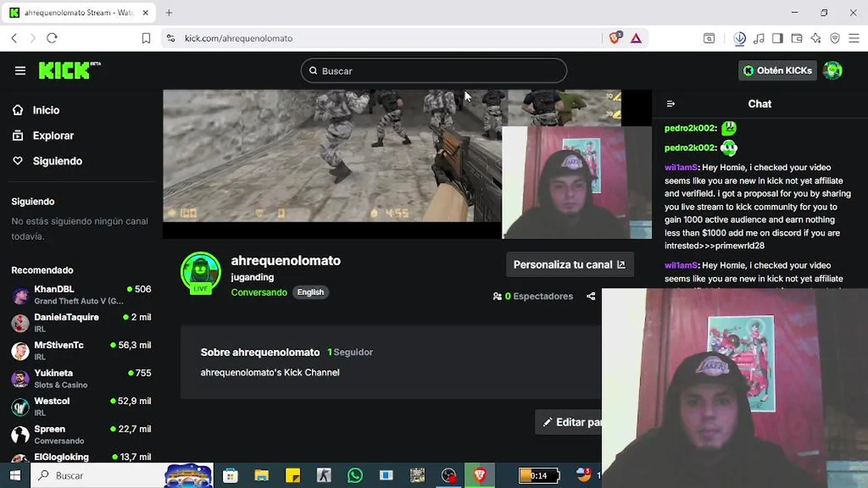Select the ahrequenolomato Stream browser tab
Image resolution: width=868 pixels, height=488 pixels.
click(x=78, y=13)
